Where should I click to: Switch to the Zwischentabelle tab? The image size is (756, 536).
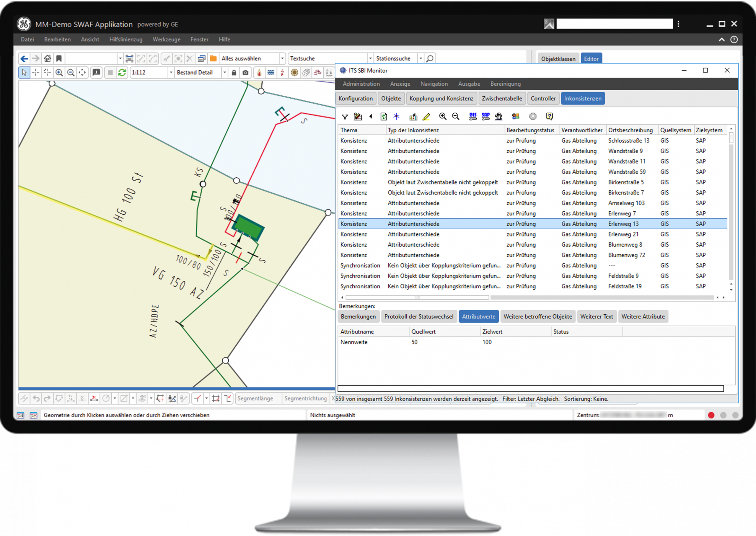(x=501, y=99)
